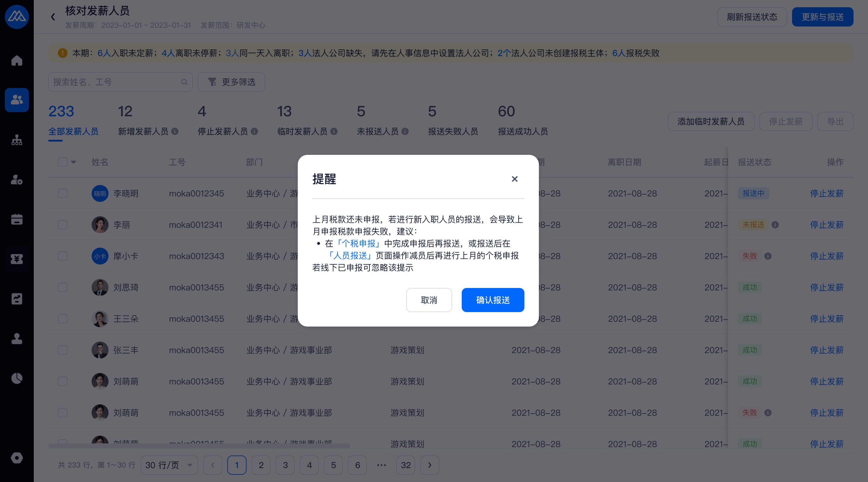868x482 pixels.
Task: Click the 刷新报送状态 button
Action: (x=752, y=17)
